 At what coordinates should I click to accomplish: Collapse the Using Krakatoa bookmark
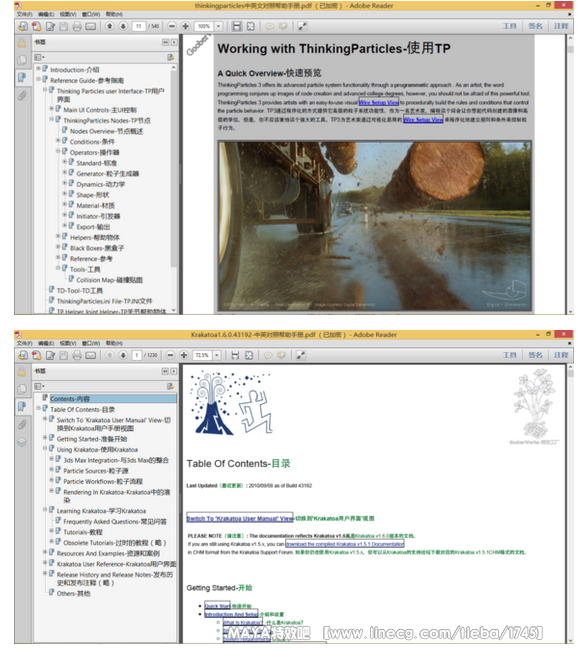coord(45,449)
